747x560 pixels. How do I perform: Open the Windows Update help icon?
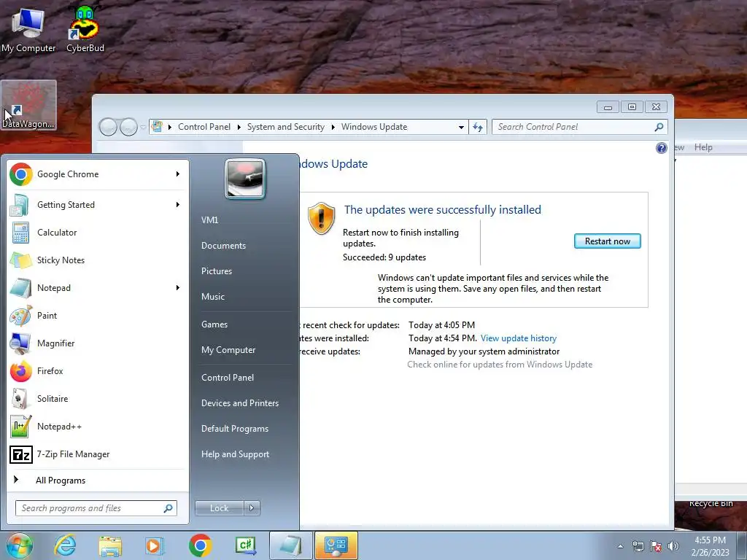(661, 148)
